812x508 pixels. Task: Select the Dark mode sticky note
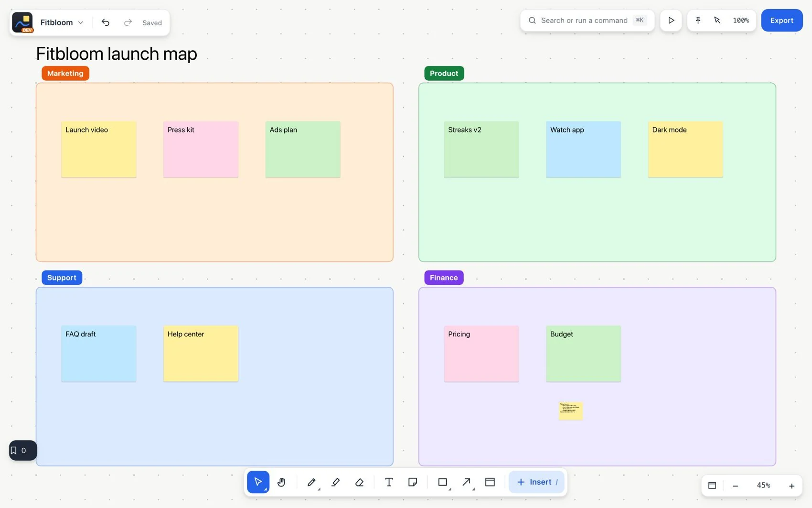(x=685, y=149)
